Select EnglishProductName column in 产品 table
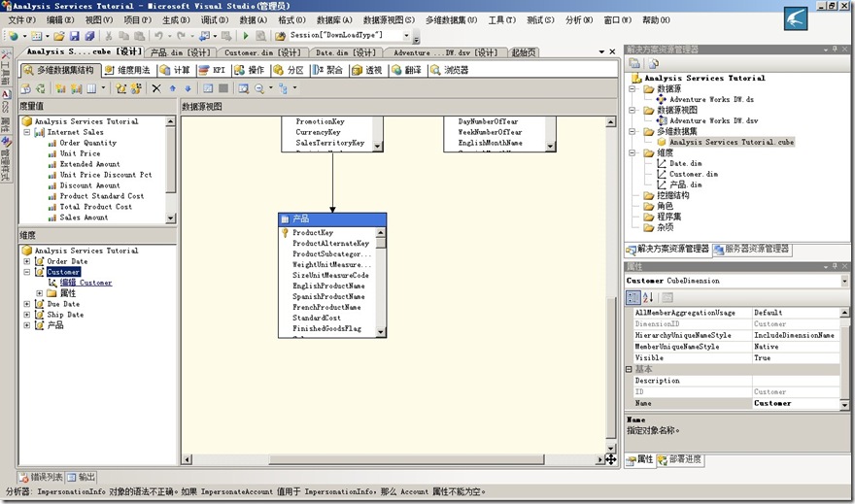 (x=328, y=286)
